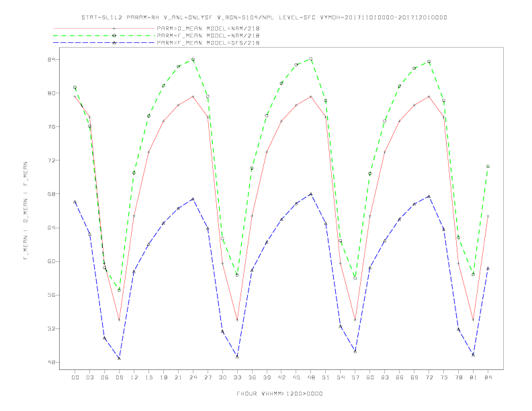Click the x-axis tick label 60

click(370, 377)
